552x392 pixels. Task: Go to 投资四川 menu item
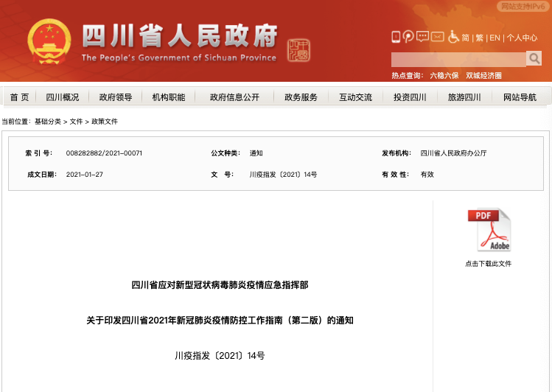(410, 97)
